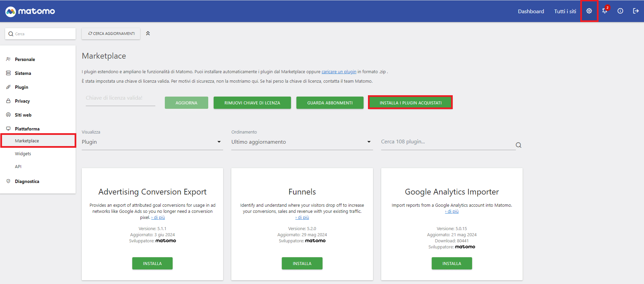The image size is (644, 284).
Task: Click the Marketplace page heading
Action: (x=104, y=56)
